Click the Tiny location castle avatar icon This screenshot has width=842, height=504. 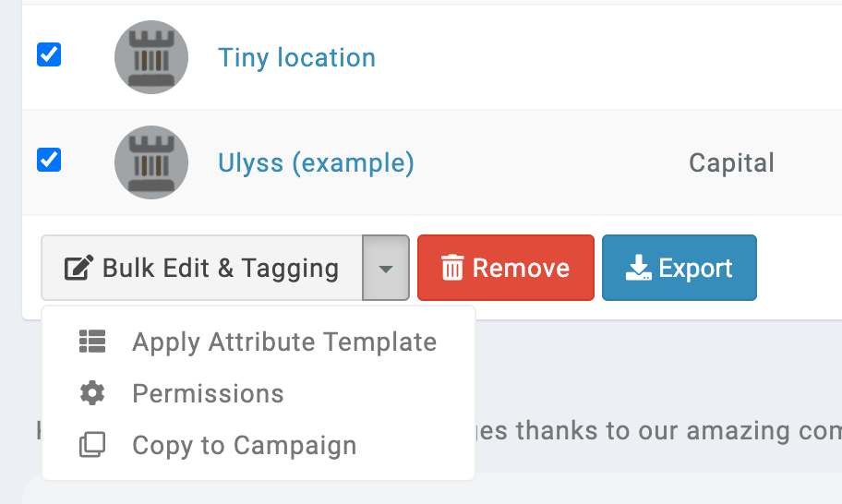[151, 57]
